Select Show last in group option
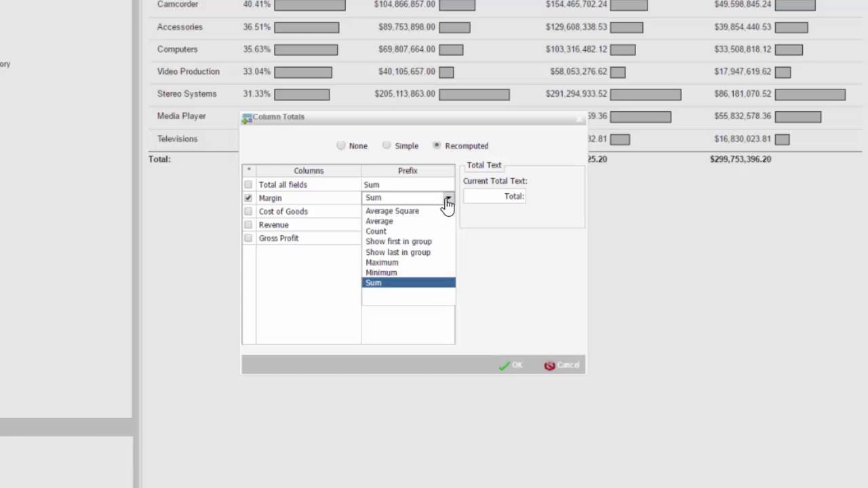This screenshot has width=868, height=488. coord(408,252)
